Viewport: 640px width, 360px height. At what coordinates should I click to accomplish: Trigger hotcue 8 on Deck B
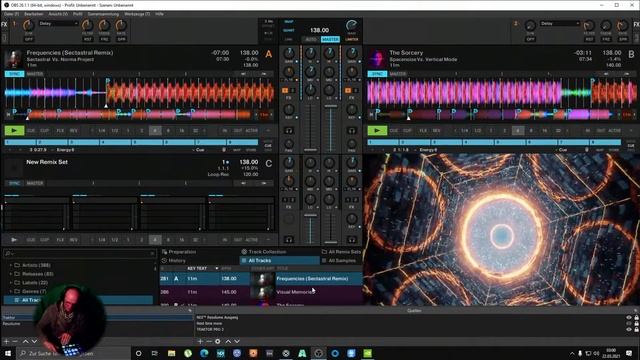(x=605, y=142)
